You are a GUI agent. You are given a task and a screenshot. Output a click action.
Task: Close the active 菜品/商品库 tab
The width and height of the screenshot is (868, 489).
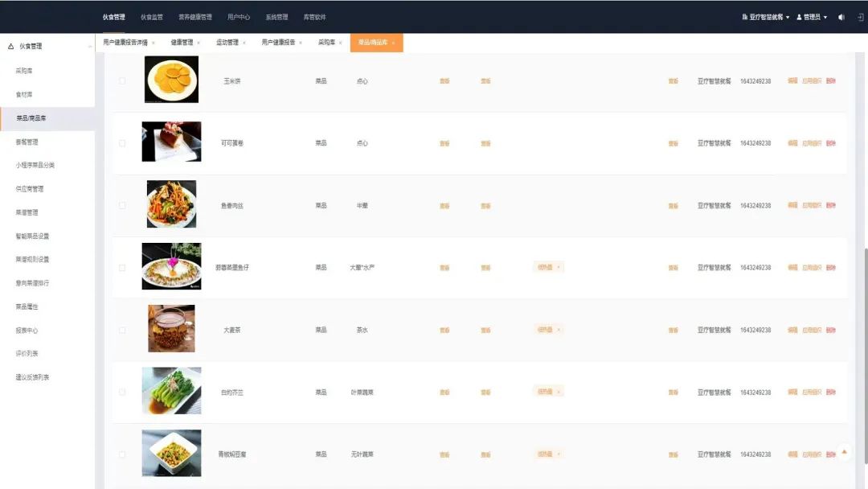click(x=393, y=43)
